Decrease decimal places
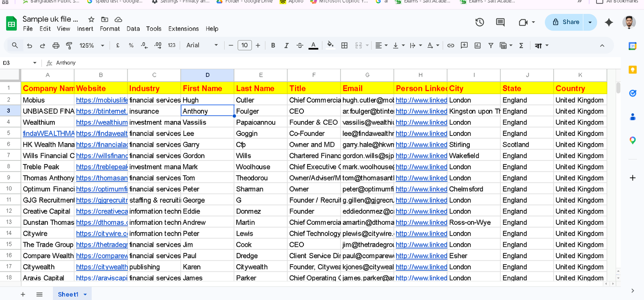 tap(144, 45)
